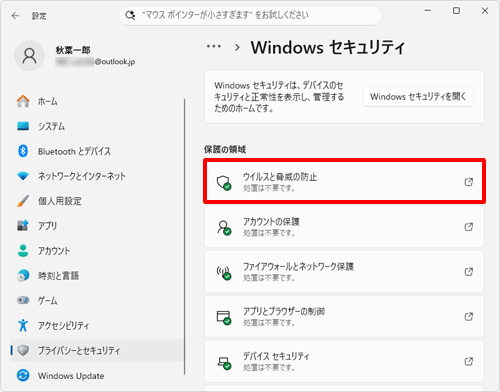
Task: Click the ウイルスと脅威の防止 shield icon
Action: pyautogui.click(x=224, y=183)
